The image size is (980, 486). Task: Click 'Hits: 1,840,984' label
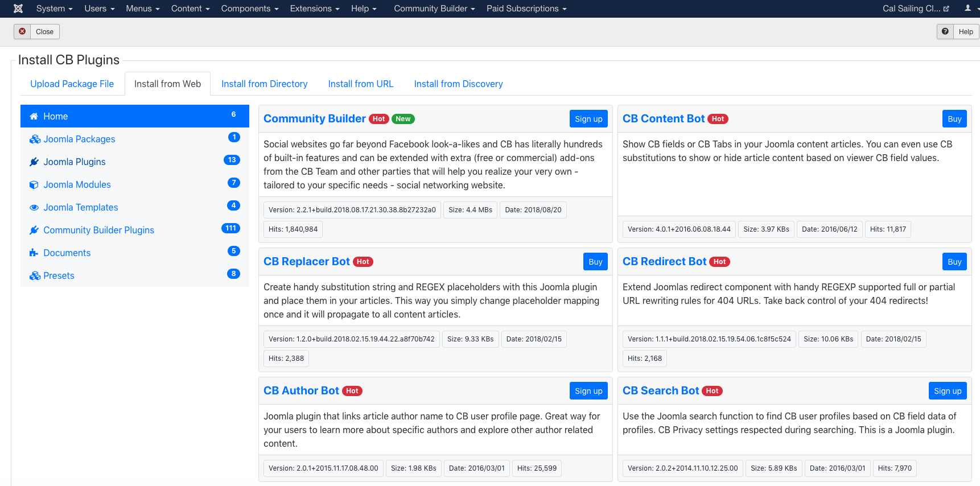coord(293,229)
